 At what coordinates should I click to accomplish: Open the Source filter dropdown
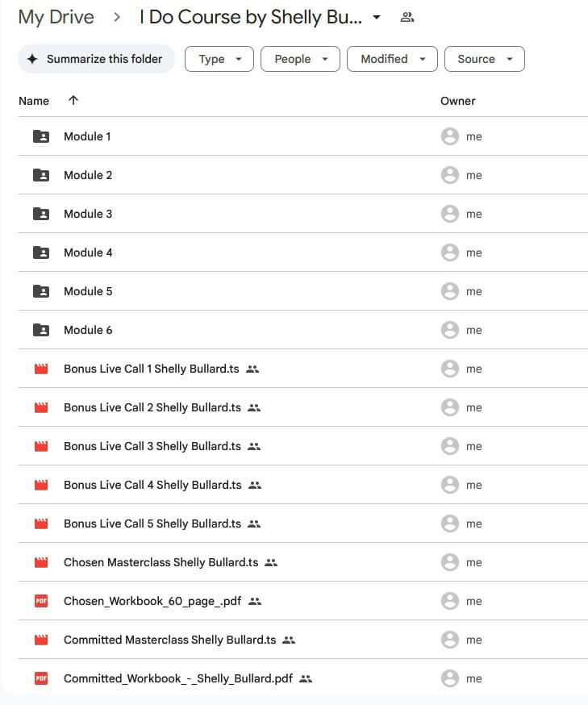[x=485, y=59]
